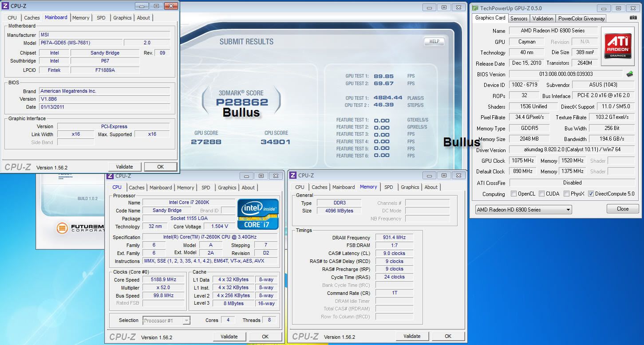Open Memory tab in processor CPU-Z window
The width and height of the screenshot is (644, 345).
(186, 188)
